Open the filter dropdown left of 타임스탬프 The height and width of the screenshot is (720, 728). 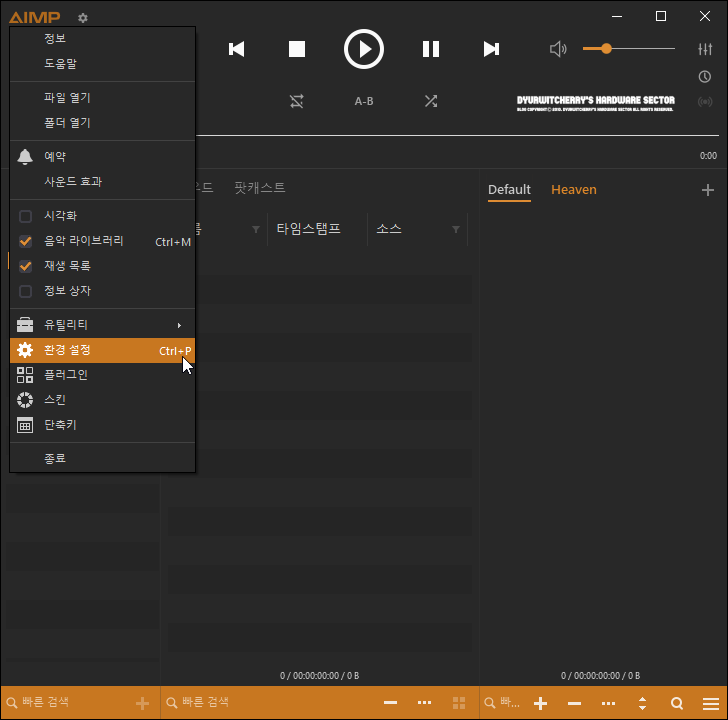256,229
